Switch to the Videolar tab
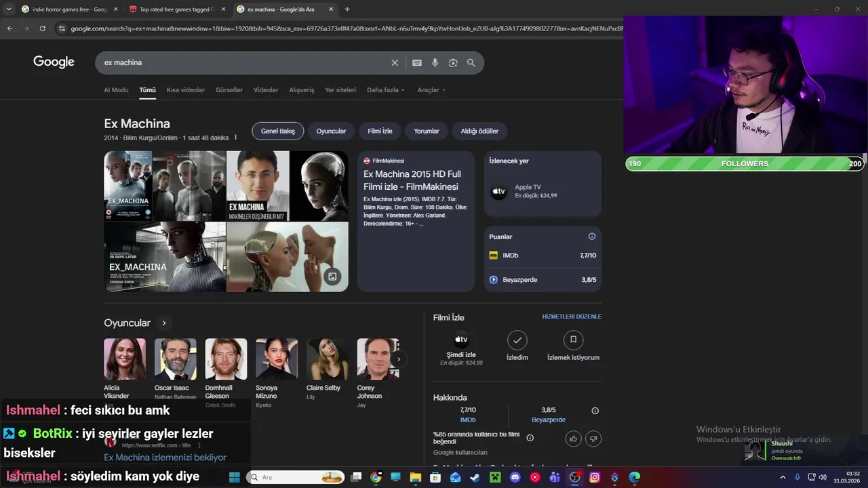The image size is (868, 488). [266, 90]
